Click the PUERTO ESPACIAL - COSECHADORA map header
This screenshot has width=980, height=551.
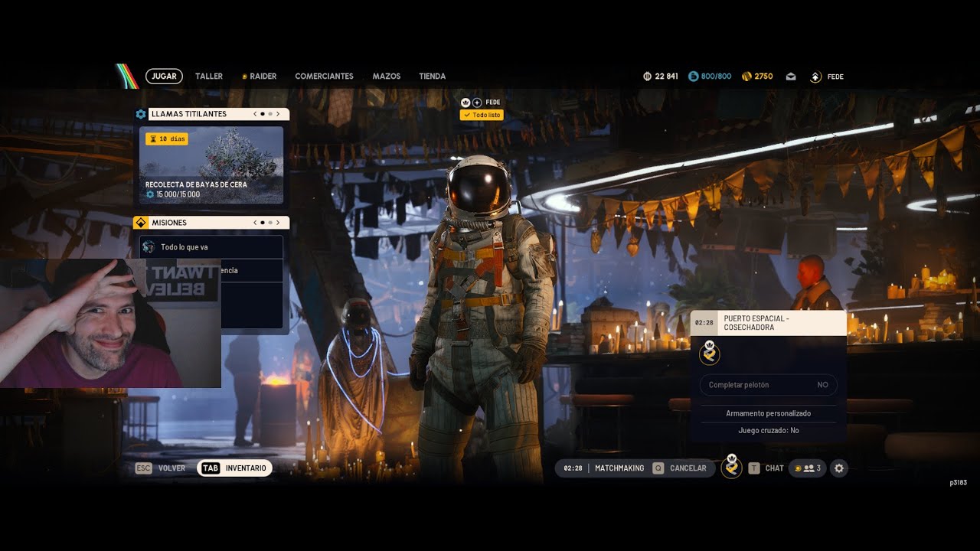coord(768,323)
